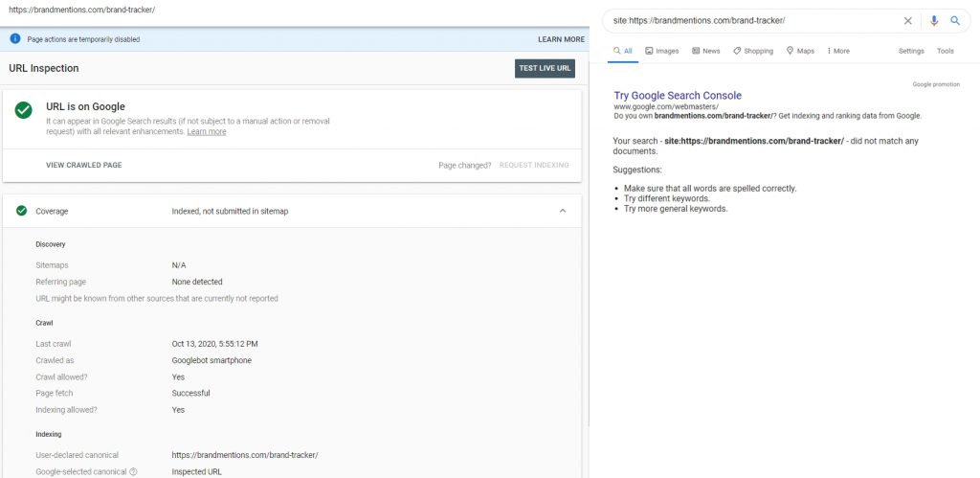Image resolution: width=980 pixels, height=478 pixels.
Task: Open Tools in Google search
Action: click(945, 52)
